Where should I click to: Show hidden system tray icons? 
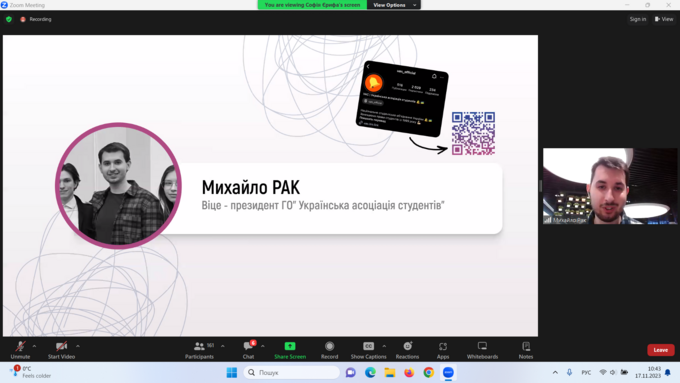click(555, 373)
